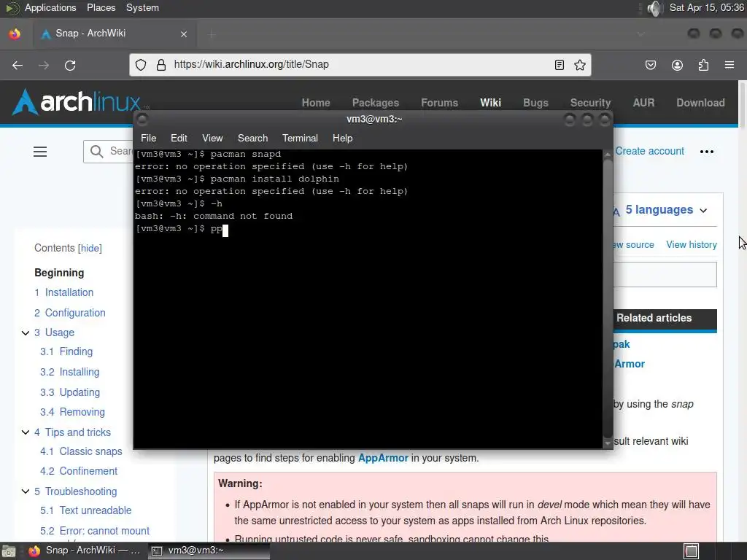Jump to 1 Installation section
747x560 pixels.
64,292
